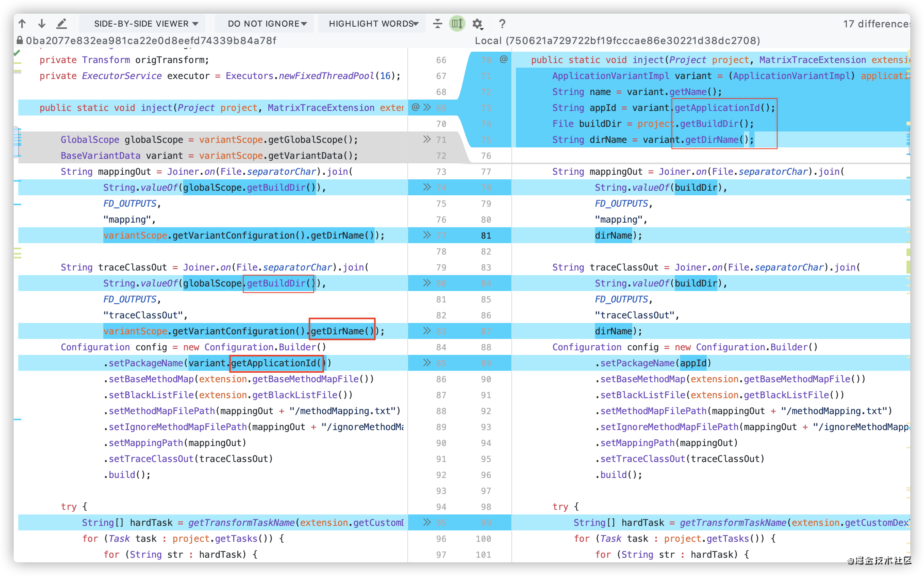Open the HIGHLIGHT WORDS dropdown

tap(372, 24)
